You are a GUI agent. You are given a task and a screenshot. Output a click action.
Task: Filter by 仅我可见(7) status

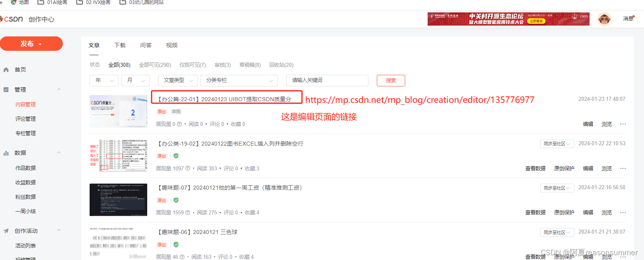193,65
